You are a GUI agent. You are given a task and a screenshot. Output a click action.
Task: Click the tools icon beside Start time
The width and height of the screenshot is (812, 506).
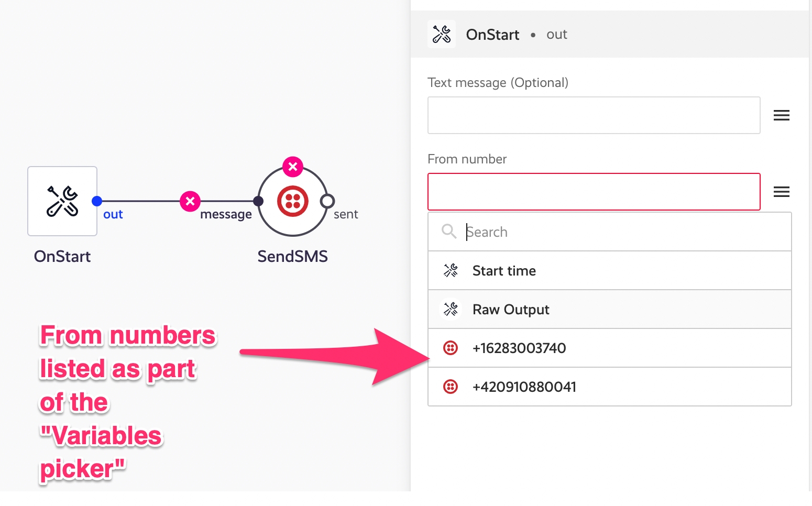(x=451, y=270)
